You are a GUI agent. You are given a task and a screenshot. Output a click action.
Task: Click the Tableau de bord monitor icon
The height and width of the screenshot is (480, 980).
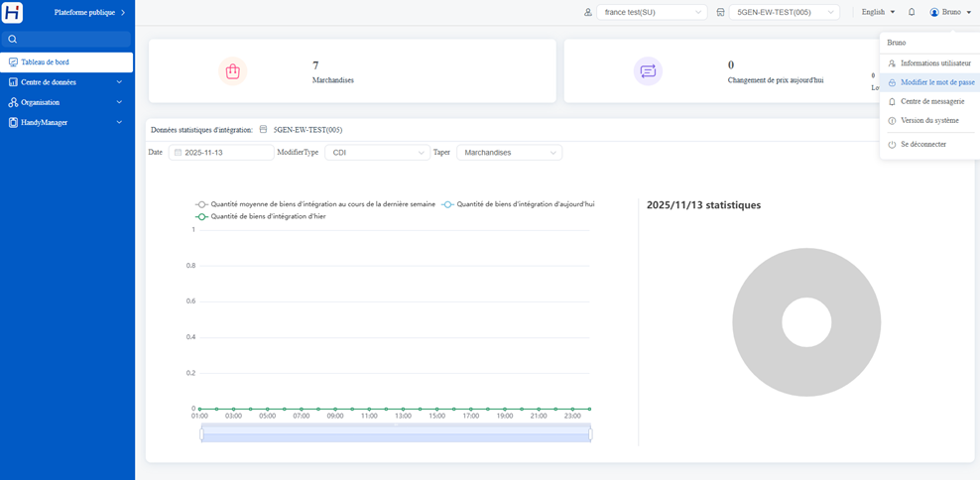pyautogui.click(x=13, y=62)
